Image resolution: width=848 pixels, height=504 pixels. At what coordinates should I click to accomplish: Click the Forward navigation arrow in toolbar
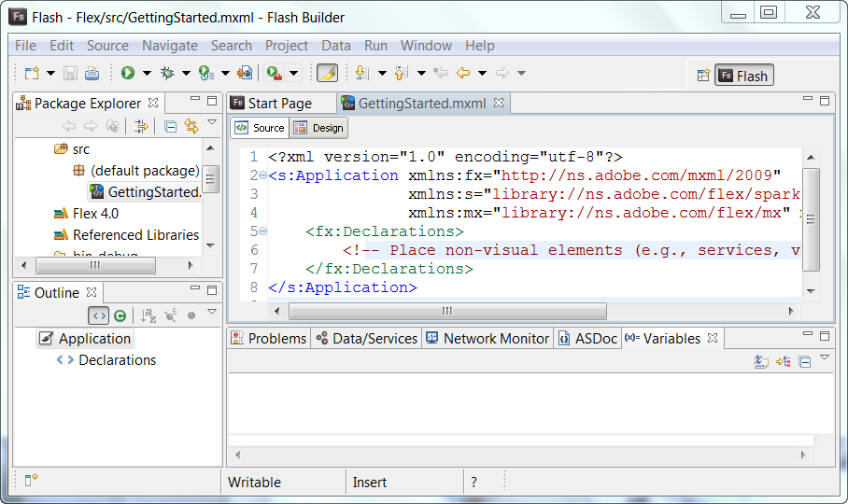click(x=502, y=73)
